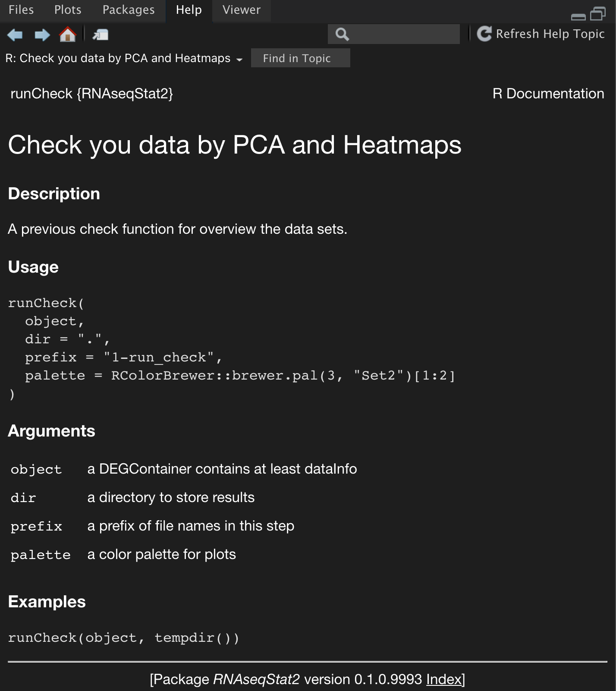Switch to the Files tab
Screen dimensions: 616x691
click(21, 10)
